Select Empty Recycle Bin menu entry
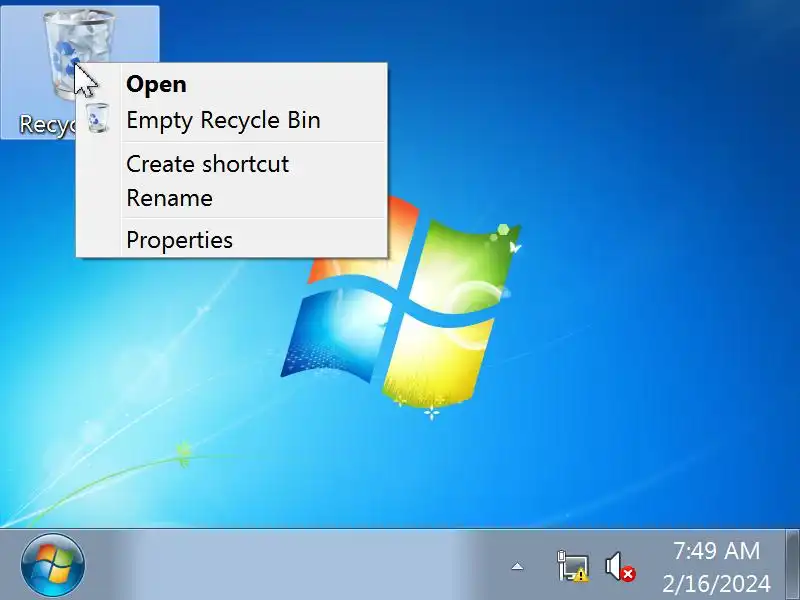The image size is (800, 600). [x=232, y=120]
